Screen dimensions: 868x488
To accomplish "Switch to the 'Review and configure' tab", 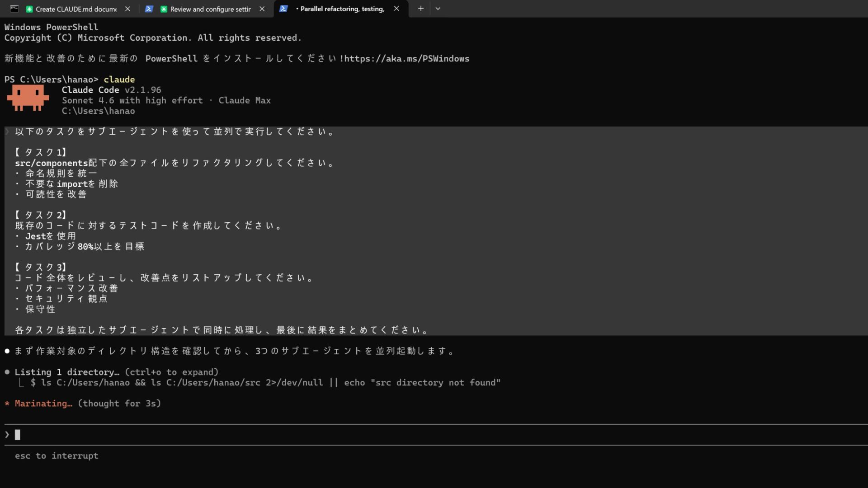I will (x=210, y=9).
